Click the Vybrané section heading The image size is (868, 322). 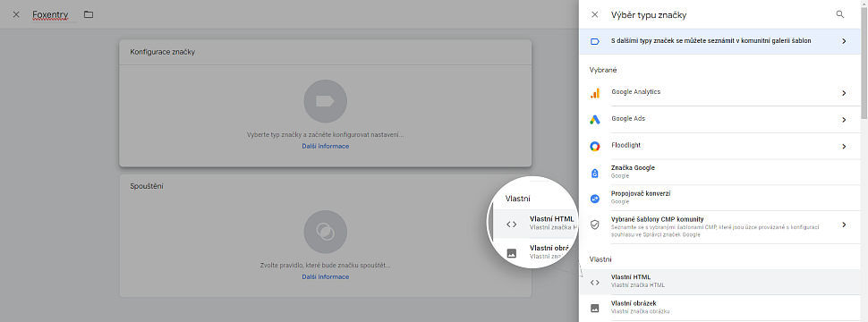603,71
